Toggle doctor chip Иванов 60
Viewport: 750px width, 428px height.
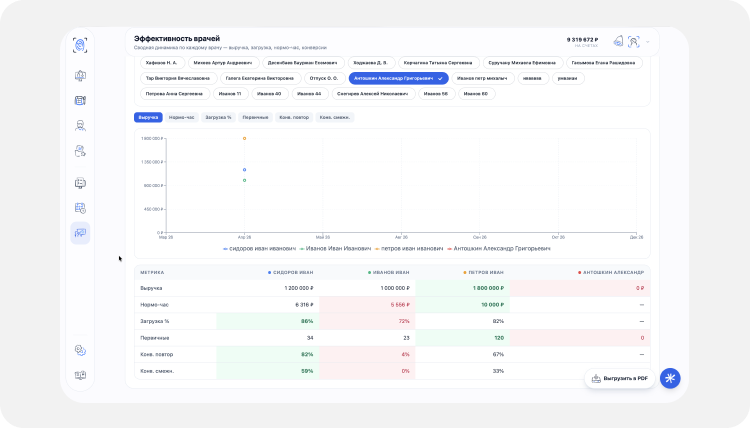pyautogui.click(x=476, y=94)
